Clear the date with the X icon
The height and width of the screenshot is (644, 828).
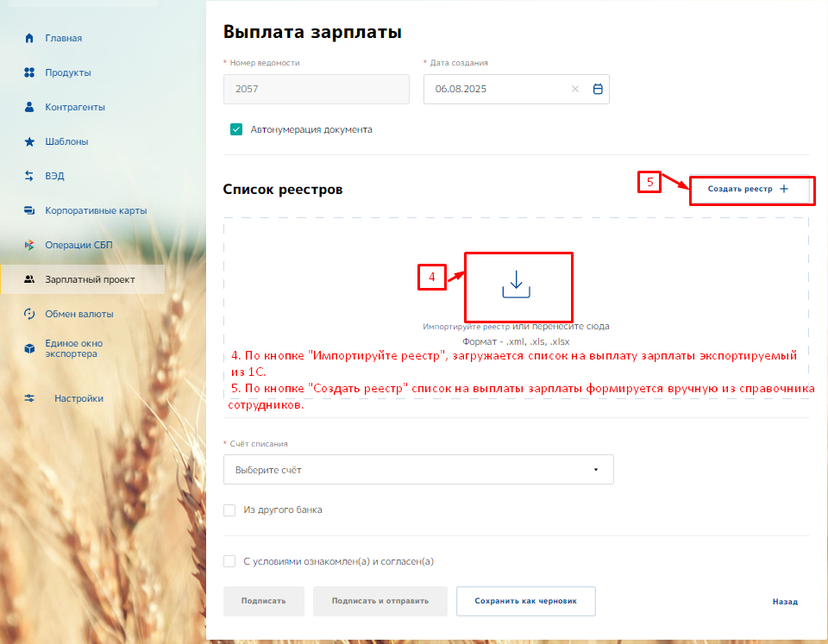575,89
